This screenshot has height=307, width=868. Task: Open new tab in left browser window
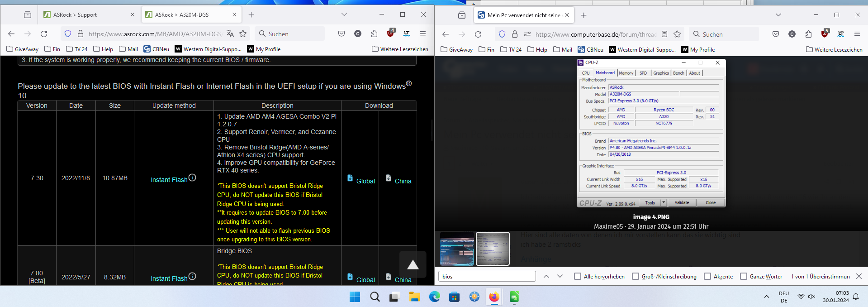point(251,14)
